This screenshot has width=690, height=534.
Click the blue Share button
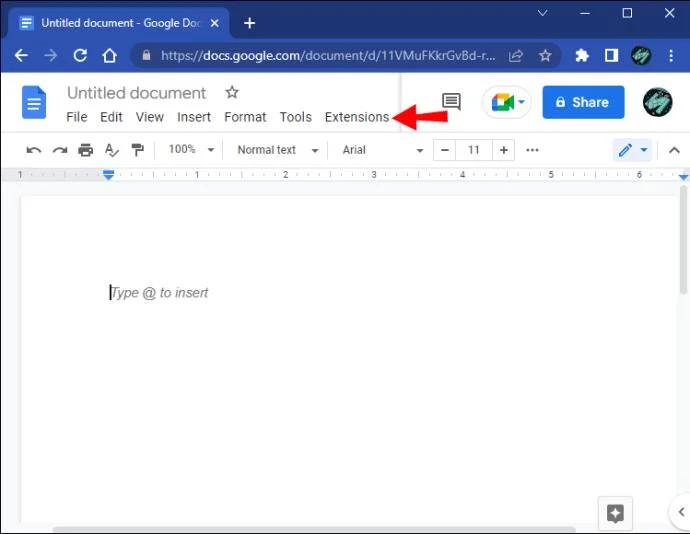point(583,102)
